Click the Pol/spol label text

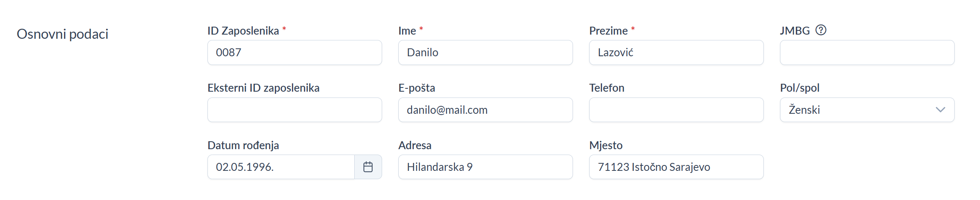pos(800,88)
